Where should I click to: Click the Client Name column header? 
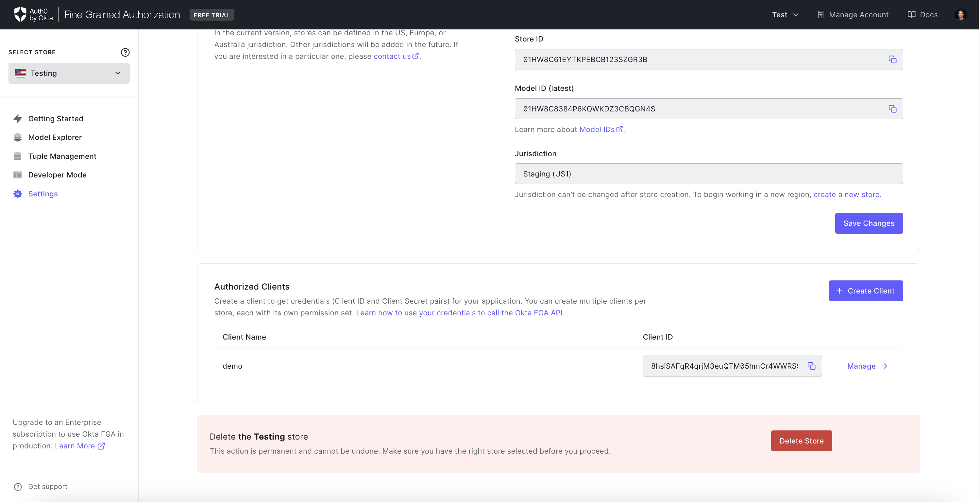[x=244, y=337]
